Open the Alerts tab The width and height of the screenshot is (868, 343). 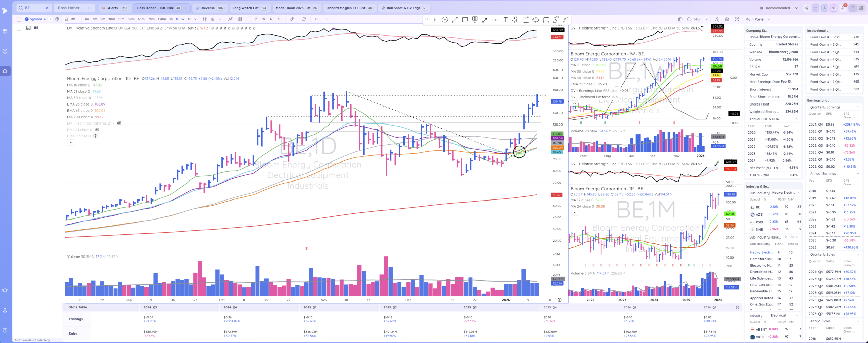pos(113,8)
